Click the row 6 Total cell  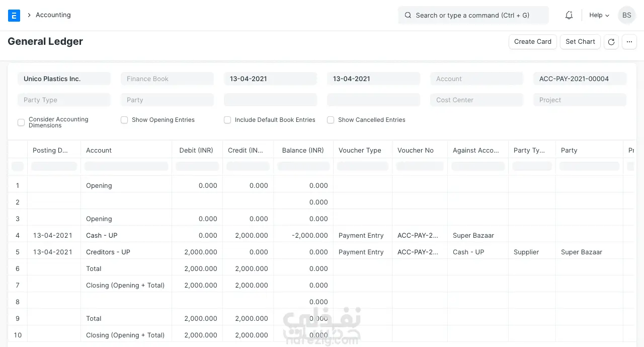[126, 268]
